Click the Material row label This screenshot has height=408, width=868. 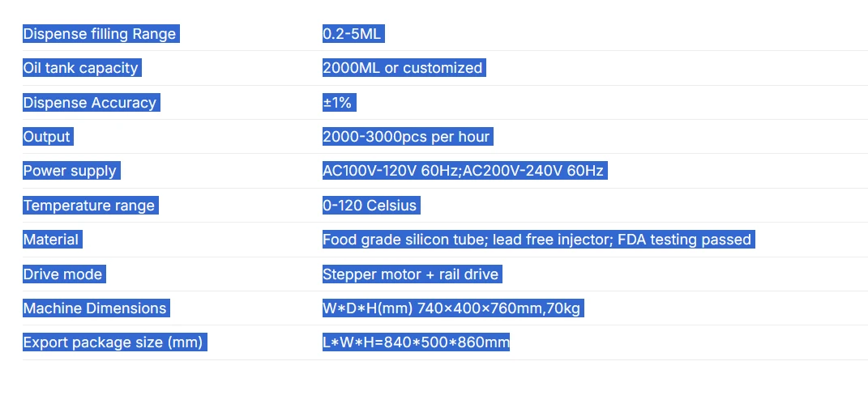click(x=52, y=240)
